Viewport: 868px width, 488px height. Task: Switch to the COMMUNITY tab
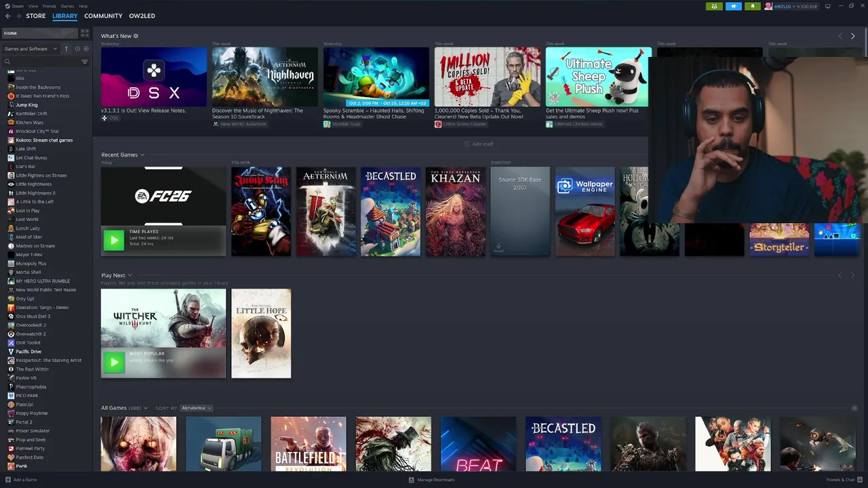[103, 16]
